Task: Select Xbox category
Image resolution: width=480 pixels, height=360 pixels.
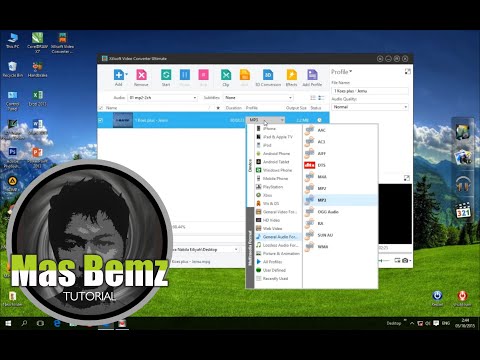Action: click(x=278, y=195)
